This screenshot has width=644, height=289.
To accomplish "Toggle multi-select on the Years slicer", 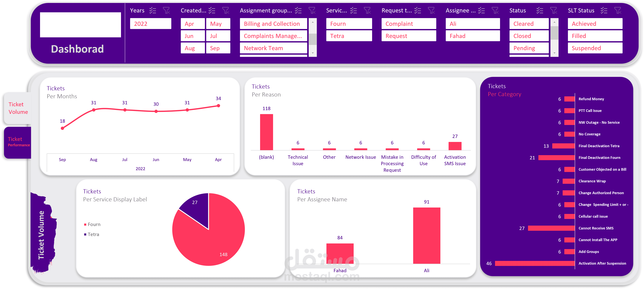I will tap(153, 11).
